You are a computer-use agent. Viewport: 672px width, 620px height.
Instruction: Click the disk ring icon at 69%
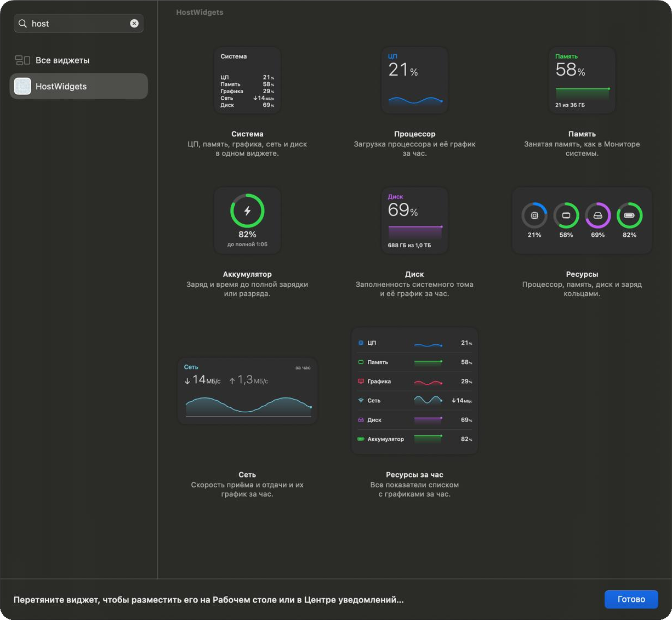tap(597, 215)
